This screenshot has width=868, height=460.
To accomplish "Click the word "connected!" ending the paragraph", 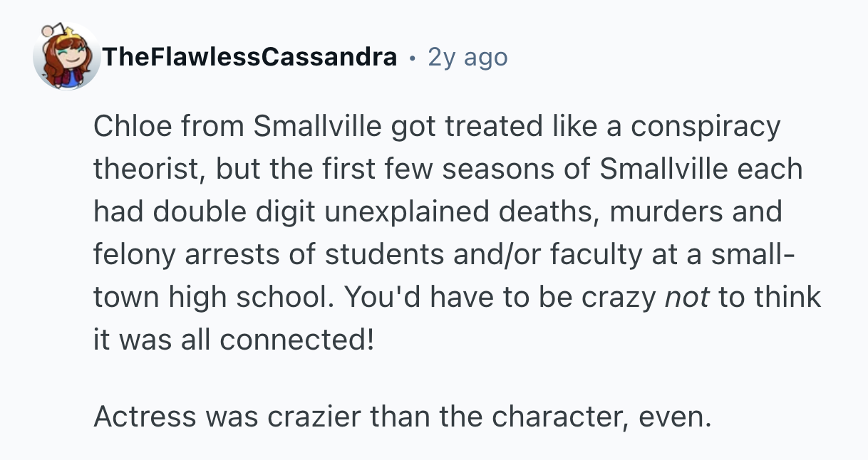I will point(296,340).
